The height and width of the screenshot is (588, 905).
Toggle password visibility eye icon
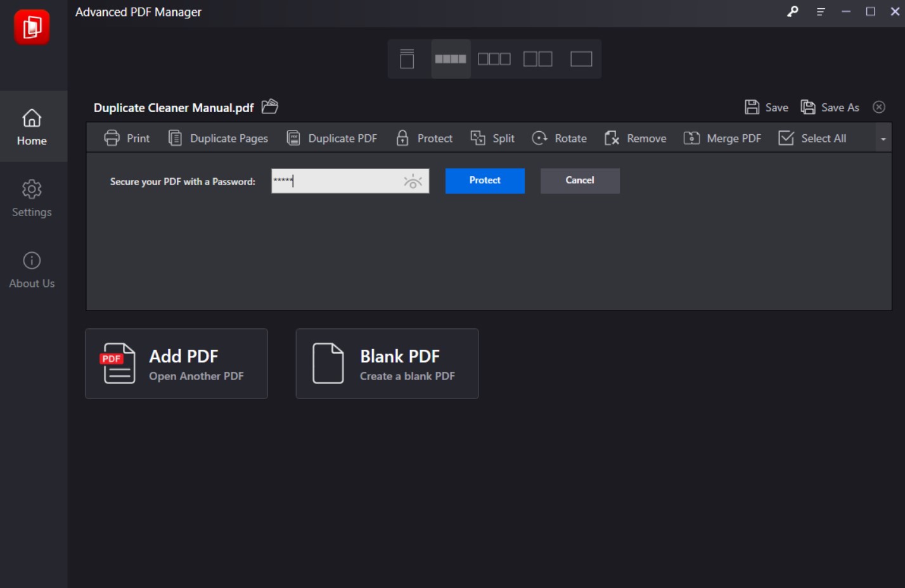pyautogui.click(x=413, y=182)
